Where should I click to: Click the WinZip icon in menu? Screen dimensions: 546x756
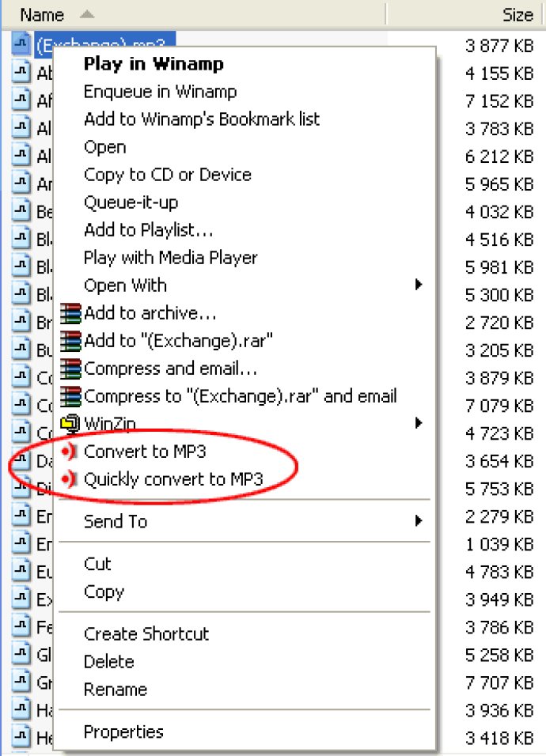tap(70, 423)
